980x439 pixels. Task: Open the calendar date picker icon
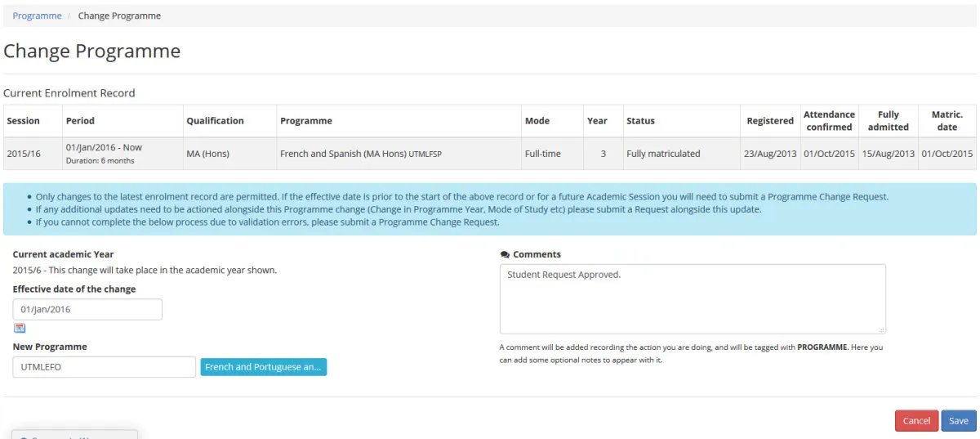coord(20,328)
